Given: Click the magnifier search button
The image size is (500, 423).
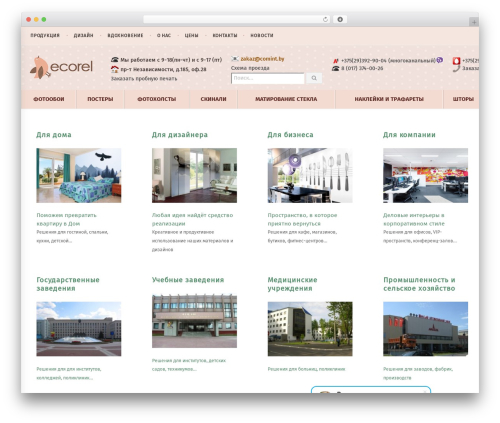Looking at the screenshot, I should [x=314, y=78].
